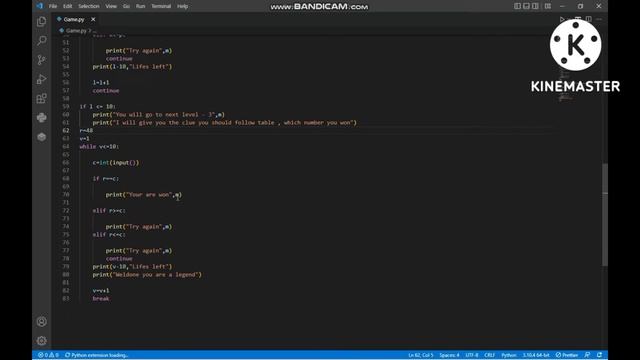This screenshot has width=640, height=360.
Task: Click the 'I will give you the clue' line
Action: [224, 122]
